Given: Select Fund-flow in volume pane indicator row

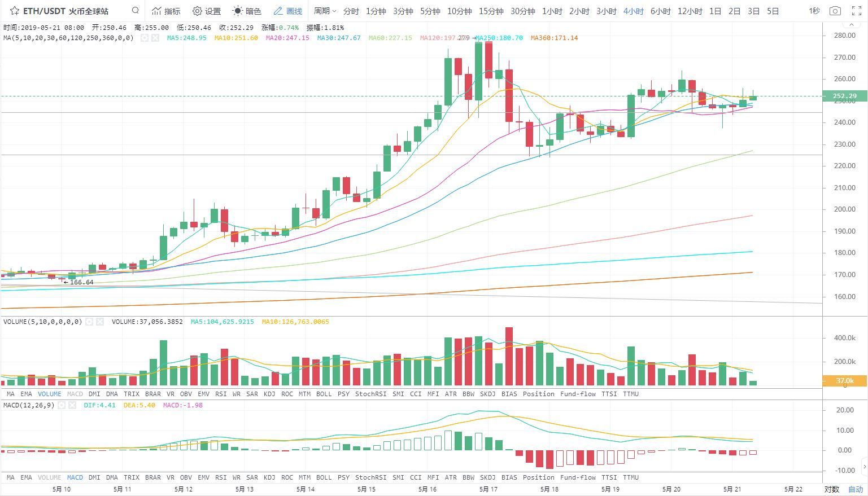Looking at the screenshot, I should coord(578,394).
